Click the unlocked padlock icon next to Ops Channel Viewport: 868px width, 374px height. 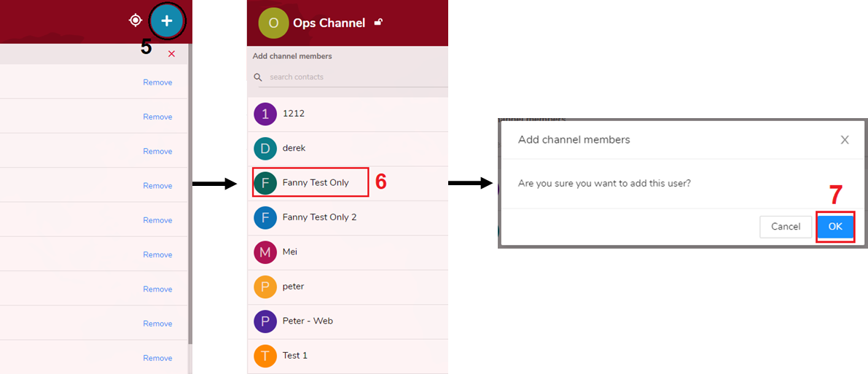click(378, 22)
